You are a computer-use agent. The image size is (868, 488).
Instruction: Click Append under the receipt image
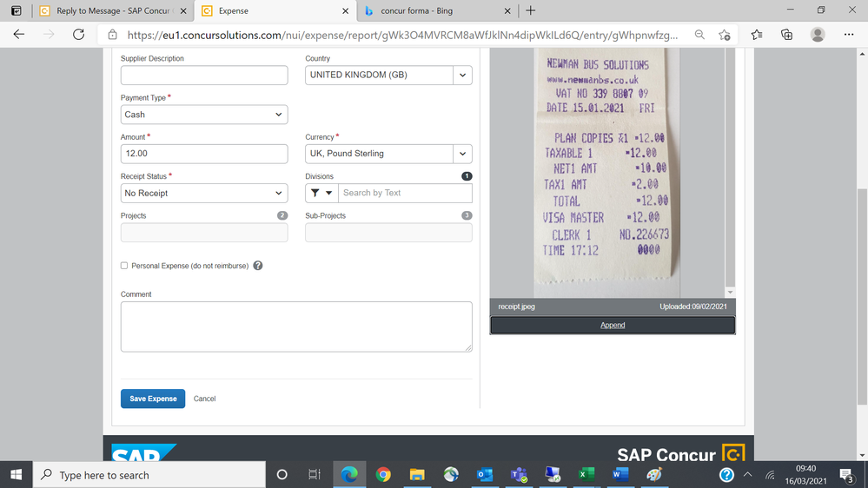point(613,325)
